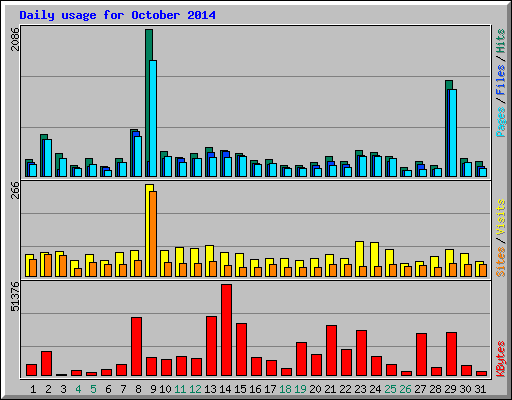Click the day 9 axis label

tap(153, 389)
